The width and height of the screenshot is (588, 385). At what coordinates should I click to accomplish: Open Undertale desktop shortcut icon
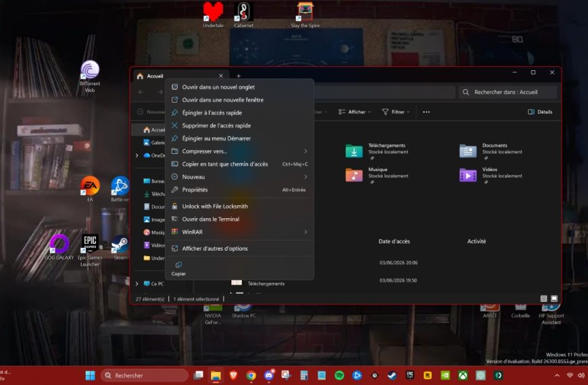point(213,12)
